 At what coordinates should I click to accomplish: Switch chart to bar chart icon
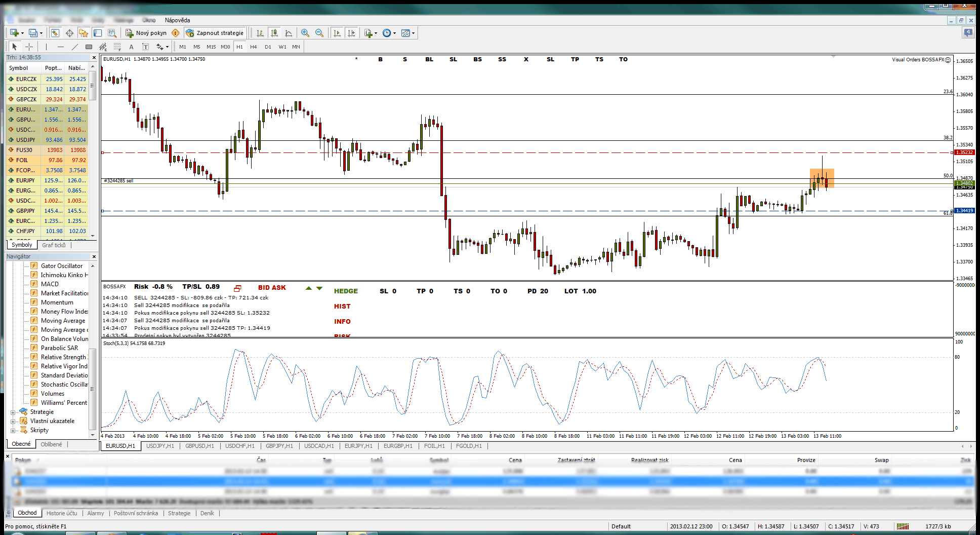pyautogui.click(x=260, y=33)
